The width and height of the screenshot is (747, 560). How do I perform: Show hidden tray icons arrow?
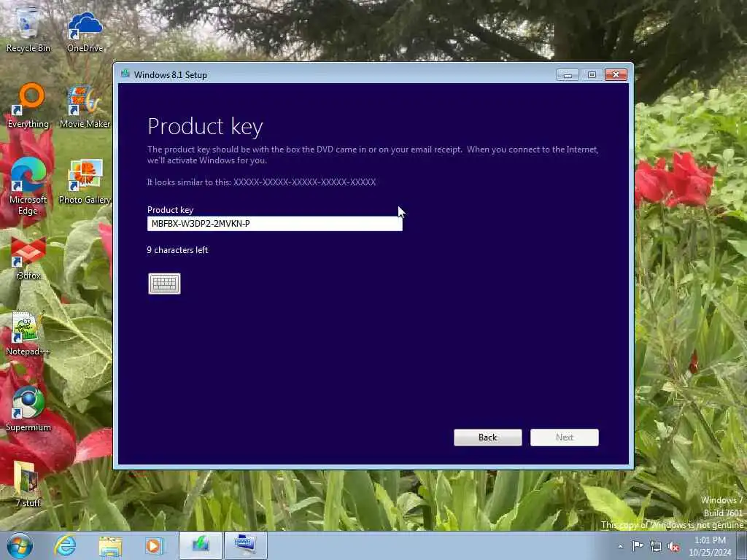pos(620,546)
